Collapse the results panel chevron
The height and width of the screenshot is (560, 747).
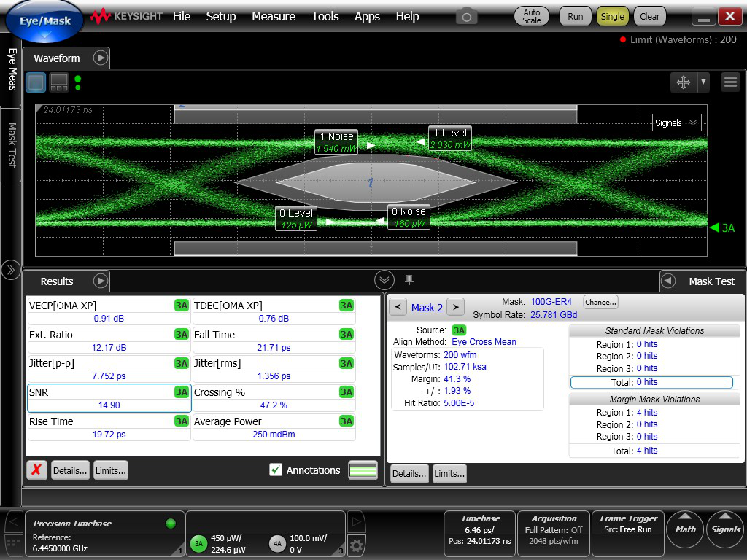[x=384, y=280]
